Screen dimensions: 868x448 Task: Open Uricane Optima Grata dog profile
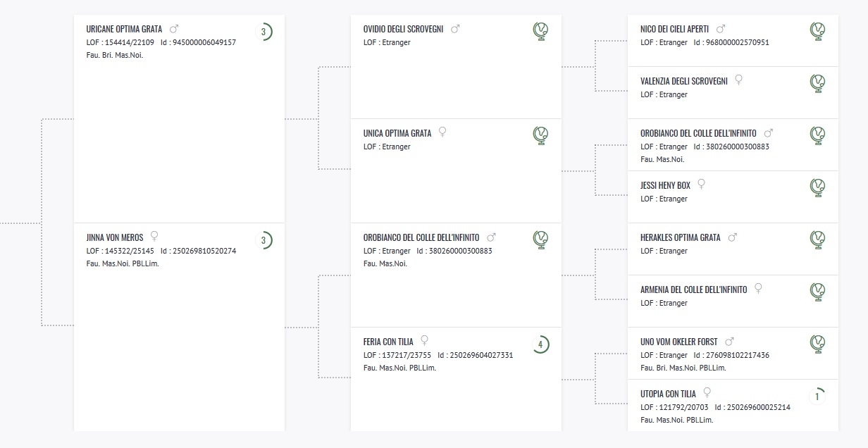tap(124, 30)
